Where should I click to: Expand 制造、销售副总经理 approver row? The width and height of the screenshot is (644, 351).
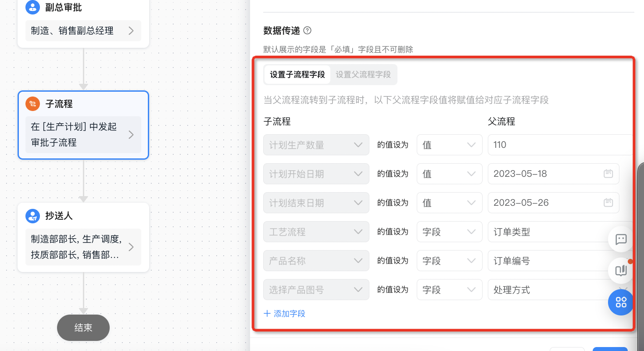click(x=83, y=31)
